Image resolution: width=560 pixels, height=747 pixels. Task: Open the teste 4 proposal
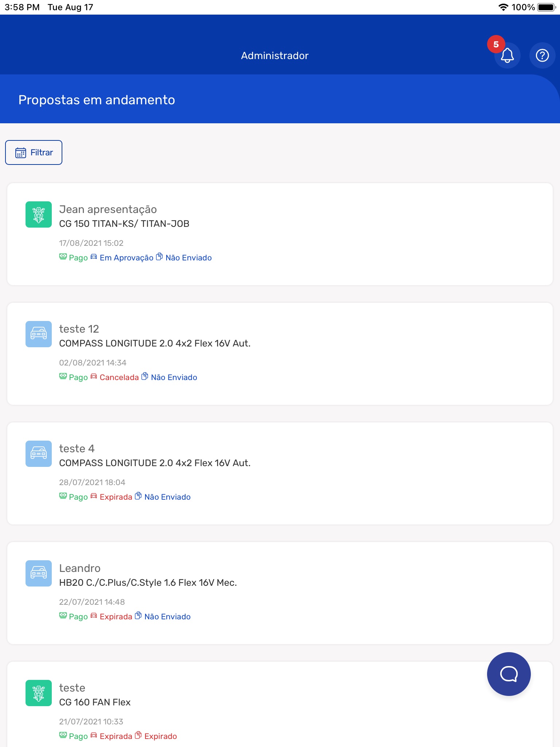pyautogui.click(x=280, y=473)
